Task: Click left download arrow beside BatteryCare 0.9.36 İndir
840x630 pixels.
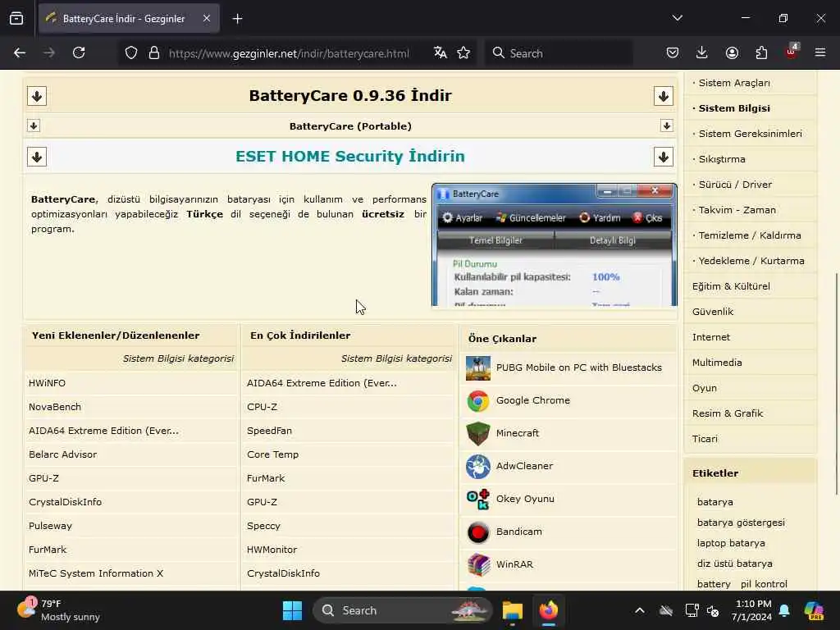Action: pos(37,97)
